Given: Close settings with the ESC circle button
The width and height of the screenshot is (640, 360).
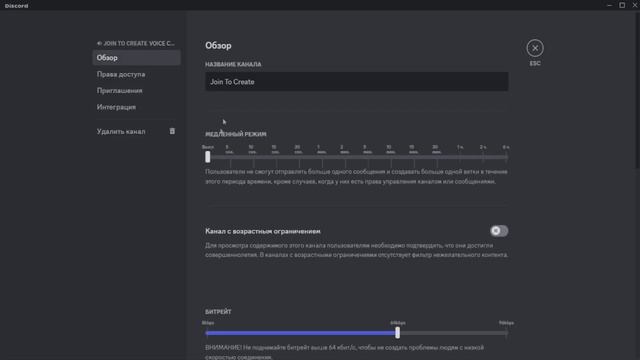Looking at the screenshot, I should coord(535,48).
